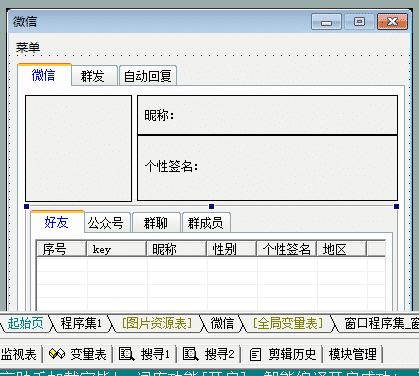This screenshot has height=376, width=419.
Task: Click the maximize window button icon
Action: pyautogui.click(x=359, y=22)
